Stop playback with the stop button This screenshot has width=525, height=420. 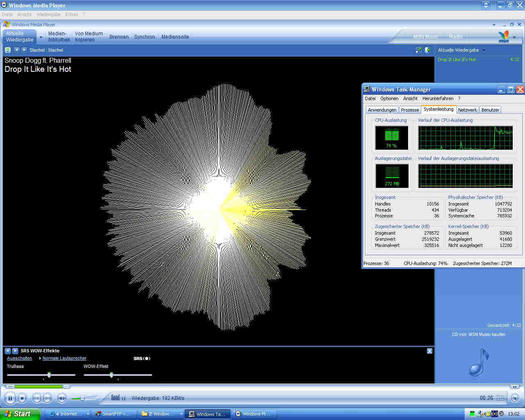[22, 398]
